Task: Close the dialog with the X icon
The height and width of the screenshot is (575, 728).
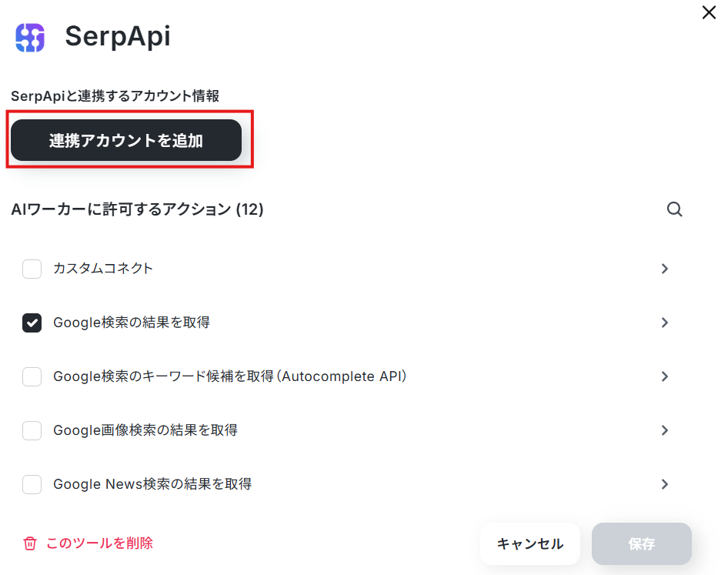Action: 709,12
